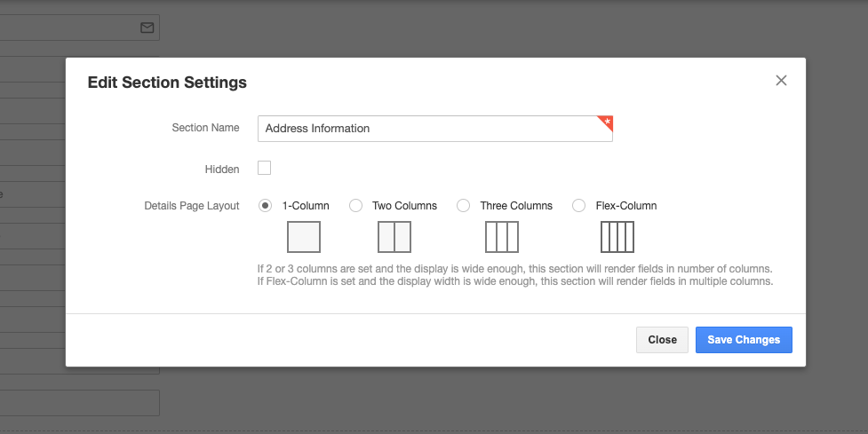This screenshot has height=434, width=868.
Task: Click the three-column layout icon
Action: (x=502, y=237)
